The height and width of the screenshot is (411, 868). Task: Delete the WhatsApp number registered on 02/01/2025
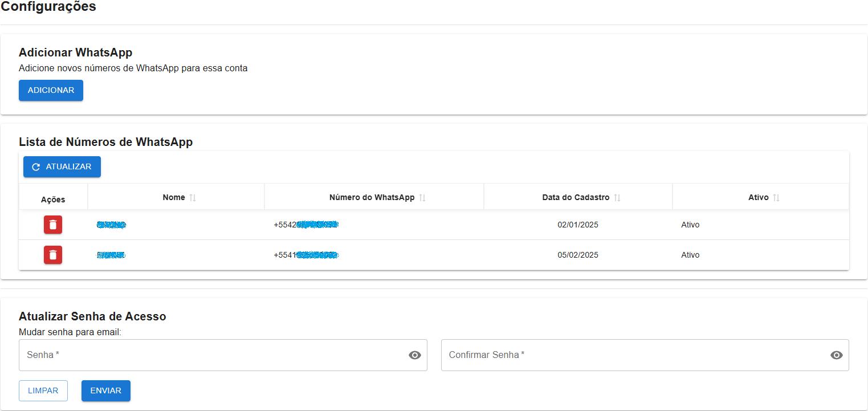pos(53,225)
